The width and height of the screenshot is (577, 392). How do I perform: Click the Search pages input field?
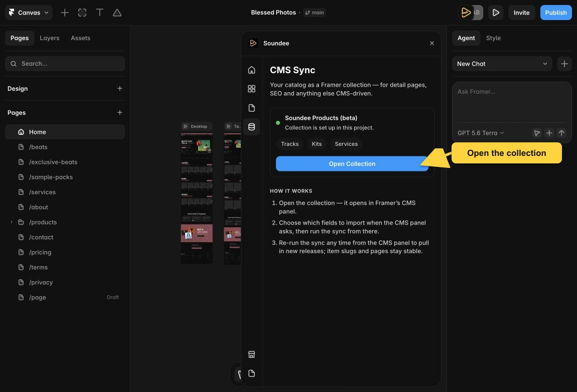click(65, 64)
